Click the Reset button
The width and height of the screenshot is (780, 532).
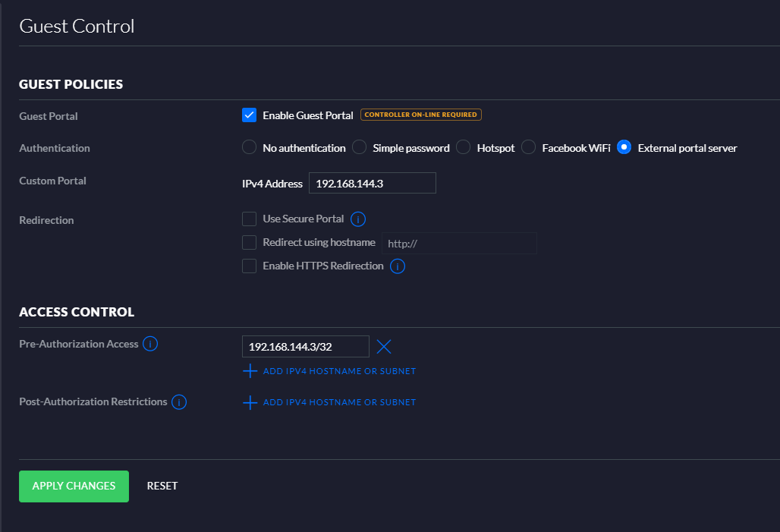point(162,486)
